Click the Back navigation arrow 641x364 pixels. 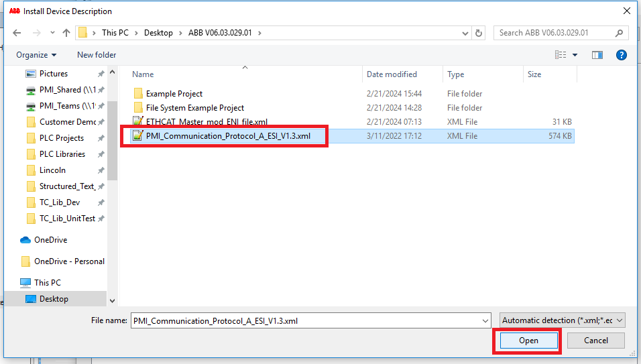17,33
